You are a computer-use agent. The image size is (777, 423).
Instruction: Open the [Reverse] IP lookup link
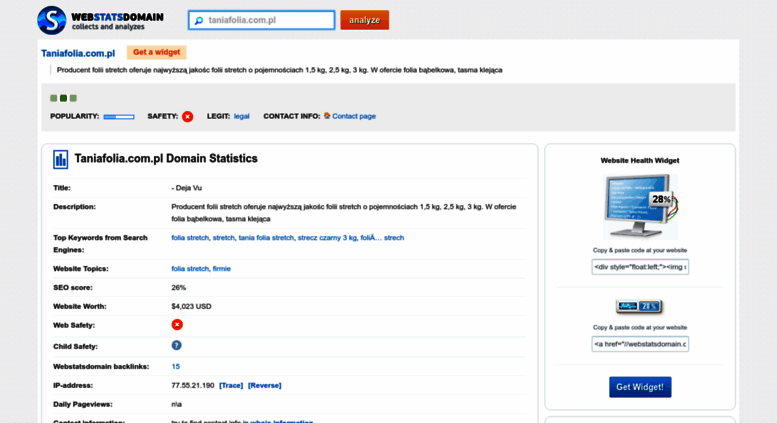(265, 385)
